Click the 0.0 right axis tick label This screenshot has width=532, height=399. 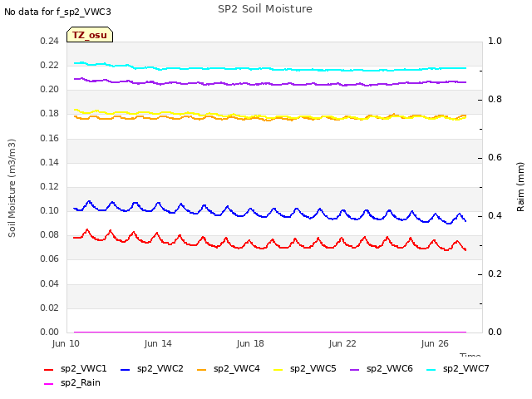pyautogui.click(x=495, y=332)
